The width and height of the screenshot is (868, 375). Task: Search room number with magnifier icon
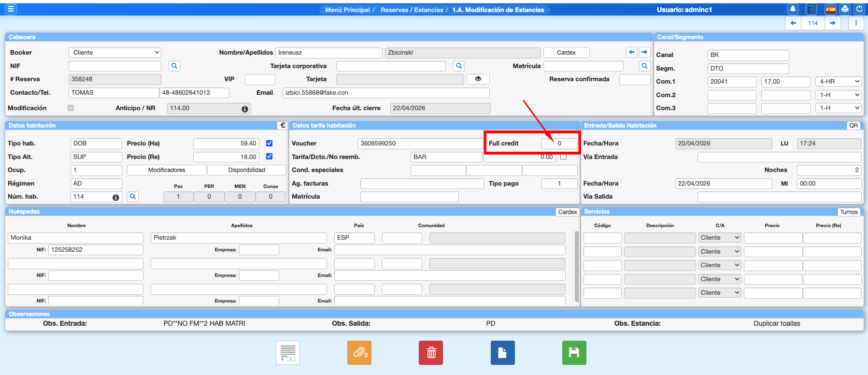[x=133, y=196]
